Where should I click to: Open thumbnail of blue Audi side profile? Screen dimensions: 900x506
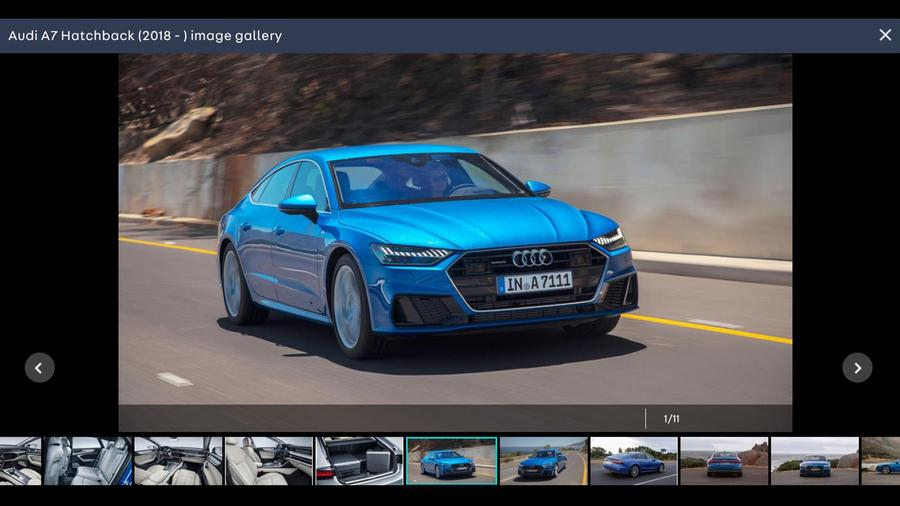634,461
